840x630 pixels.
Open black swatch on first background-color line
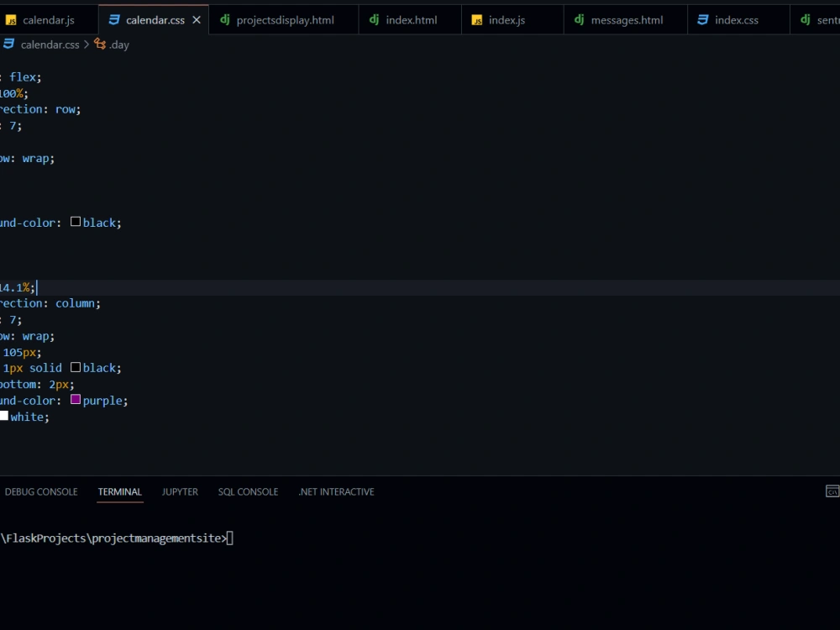click(76, 222)
